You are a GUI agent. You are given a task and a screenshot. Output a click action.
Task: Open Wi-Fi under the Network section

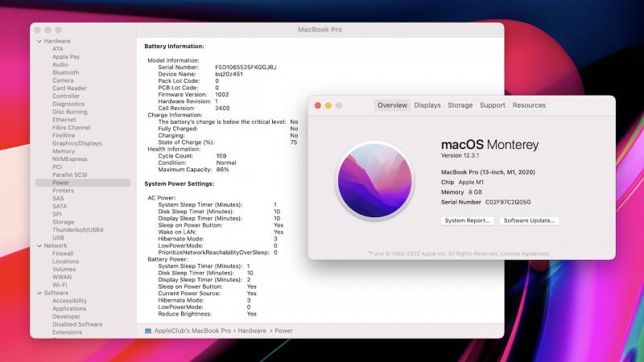60,285
